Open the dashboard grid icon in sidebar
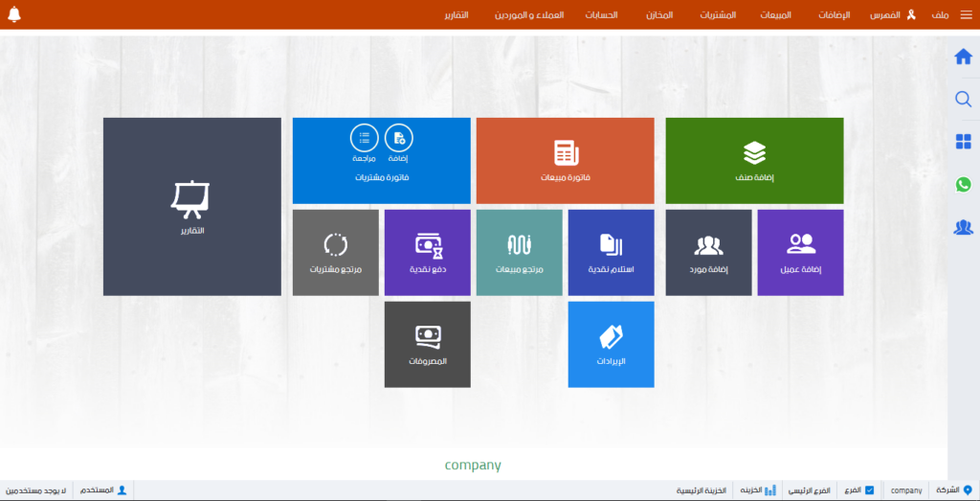The image size is (980, 501). click(964, 142)
